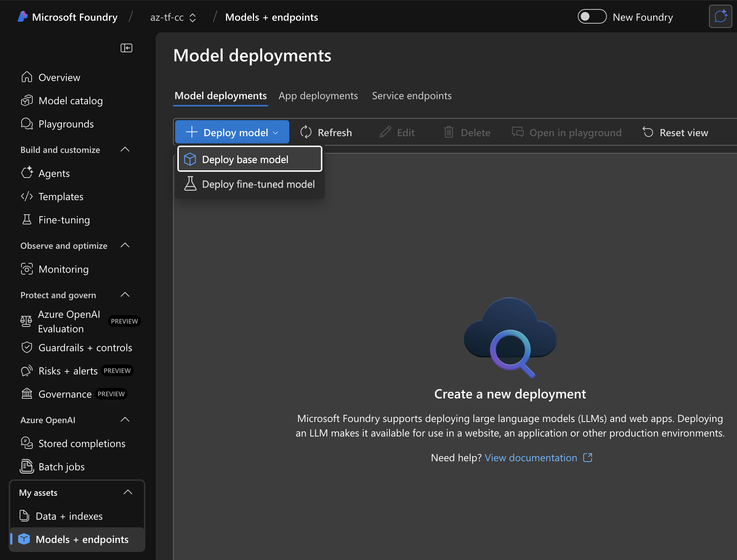Expand the az-tf-cc project switcher
The width and height of the screenshot is (737, 560).
point(193,17)
